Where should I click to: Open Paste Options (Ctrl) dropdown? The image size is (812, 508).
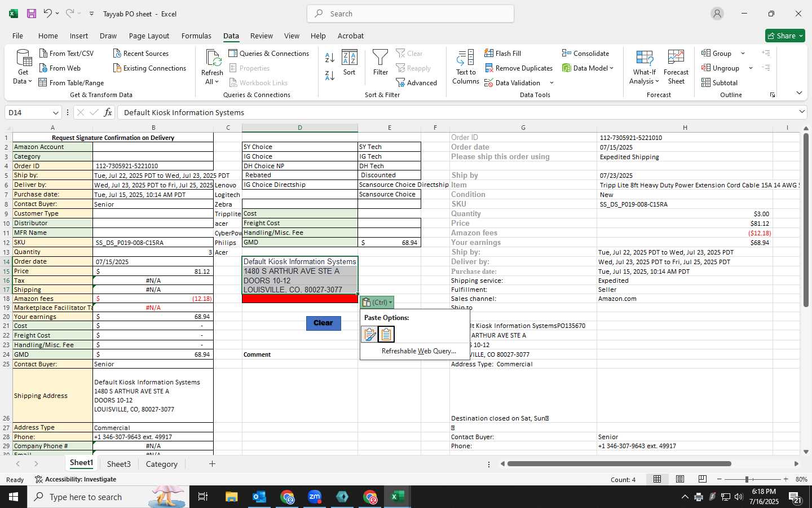(377, 302)
